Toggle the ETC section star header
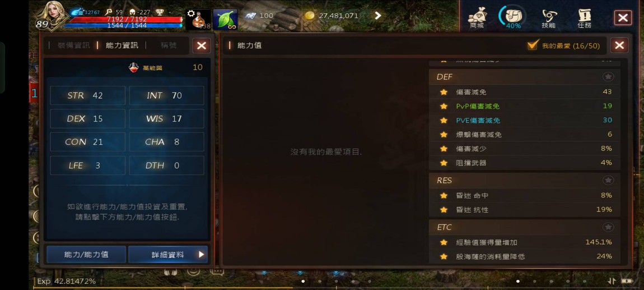 pos(608,227)
